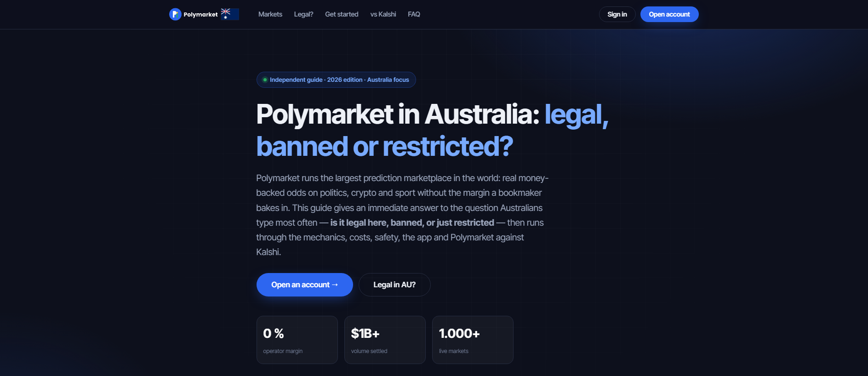Select the $1B+ volume settled card

click(385, 340)
